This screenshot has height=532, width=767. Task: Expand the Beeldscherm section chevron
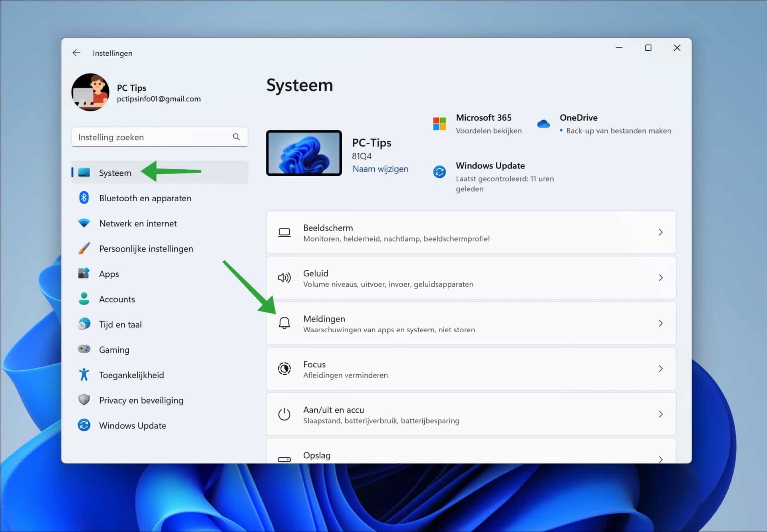[661, 232]
